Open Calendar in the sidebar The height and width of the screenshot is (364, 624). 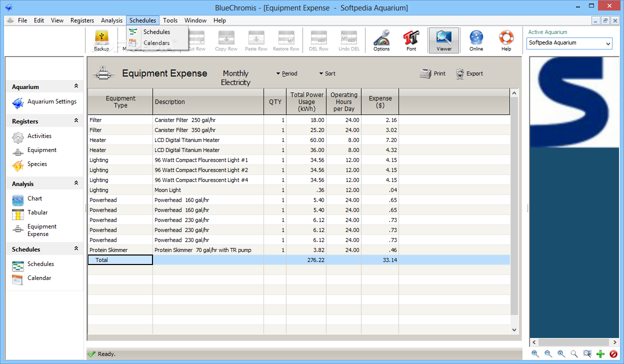32,278
